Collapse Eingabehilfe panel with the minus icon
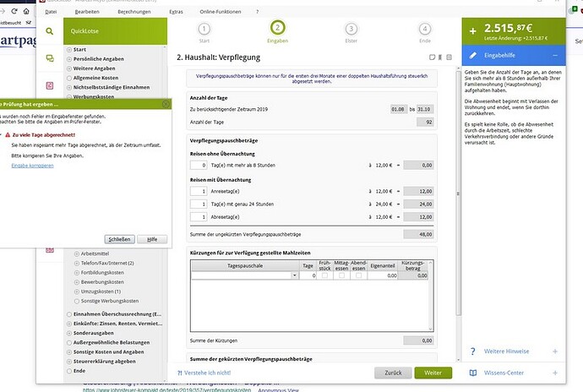Screen dimensions: 583x392 (555, 56)
